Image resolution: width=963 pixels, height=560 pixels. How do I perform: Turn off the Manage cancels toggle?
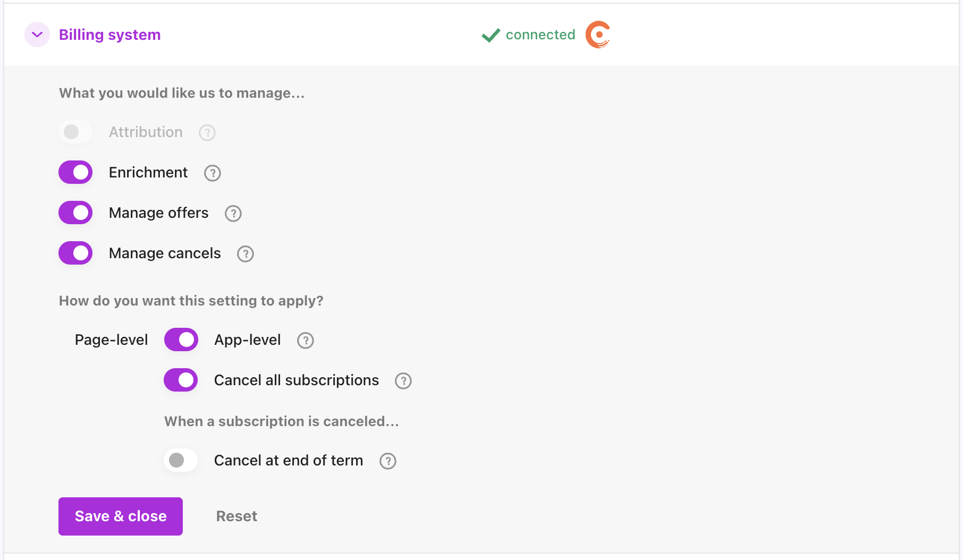pyautogui.click(x=75, y=253)
